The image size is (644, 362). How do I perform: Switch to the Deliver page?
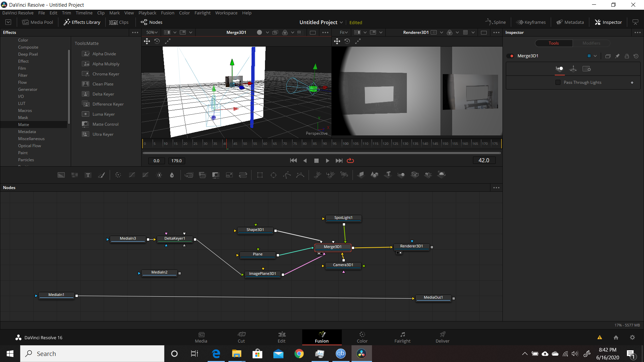point(442,337)
